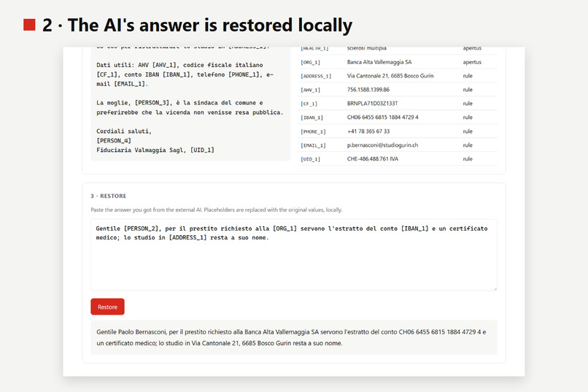The image size is (588, 392).
Task: Select the [PHONE_1] placeholder cell
Action: 313,131
